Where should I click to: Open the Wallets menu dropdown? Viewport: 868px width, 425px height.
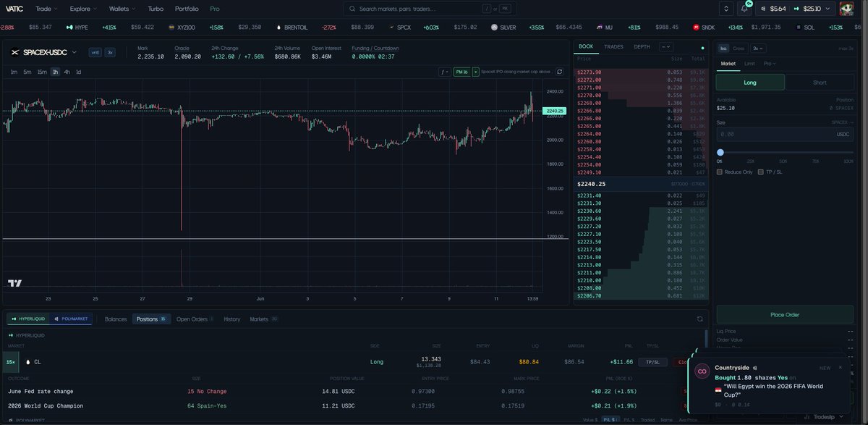click(x=123, y=9)
